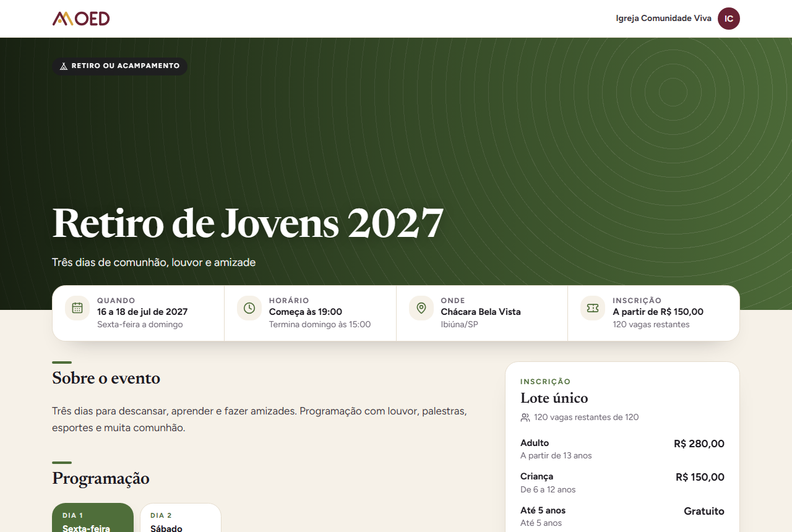Image resolution: width=792 pixels, height=532 pixels.
Task: Click the date 16 a 18 de jul de 2027
Action: click(142, 312)
